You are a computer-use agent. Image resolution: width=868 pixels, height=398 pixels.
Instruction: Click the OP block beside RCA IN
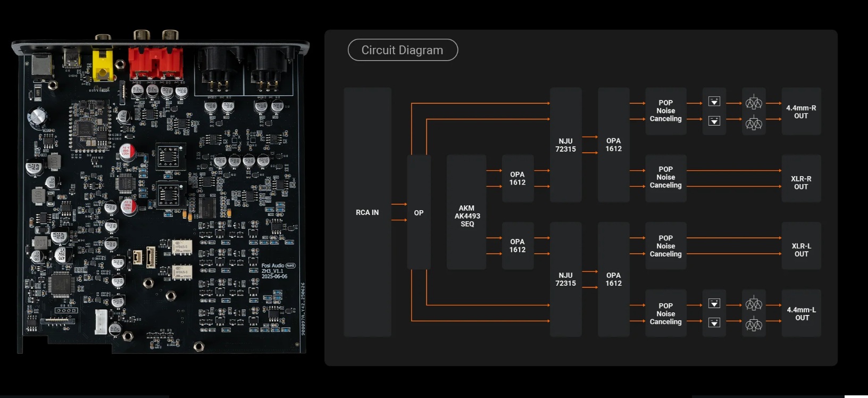[419, 212]
